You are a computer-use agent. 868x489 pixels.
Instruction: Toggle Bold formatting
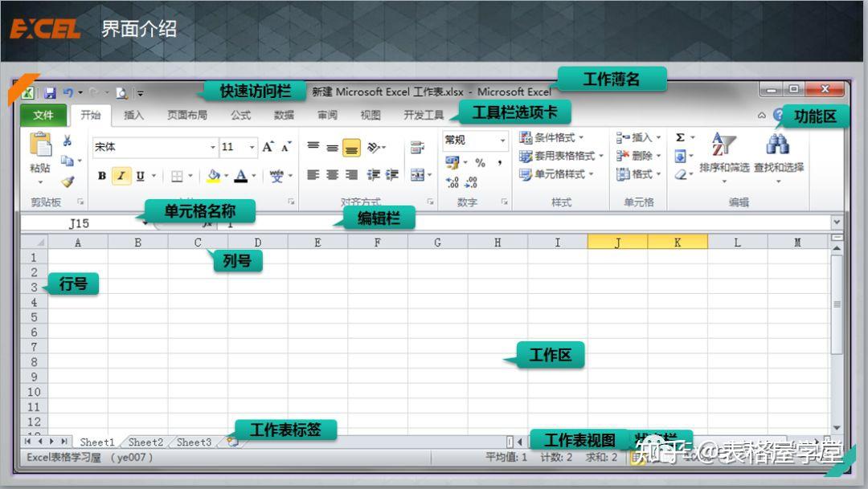(102, 175)
